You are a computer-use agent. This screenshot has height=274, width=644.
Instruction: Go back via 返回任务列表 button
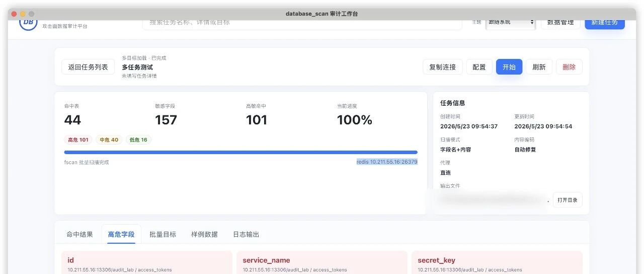pyautogui.click(x=88, y=67)
